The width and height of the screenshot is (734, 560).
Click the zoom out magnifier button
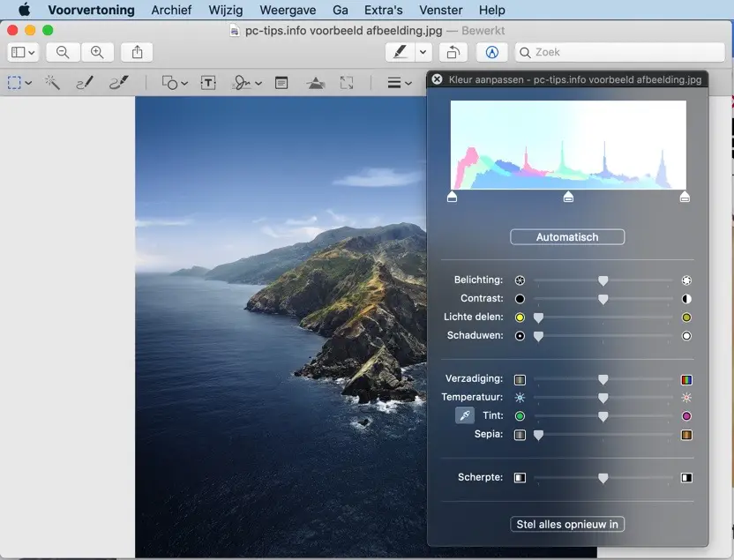tap(63, 52)
